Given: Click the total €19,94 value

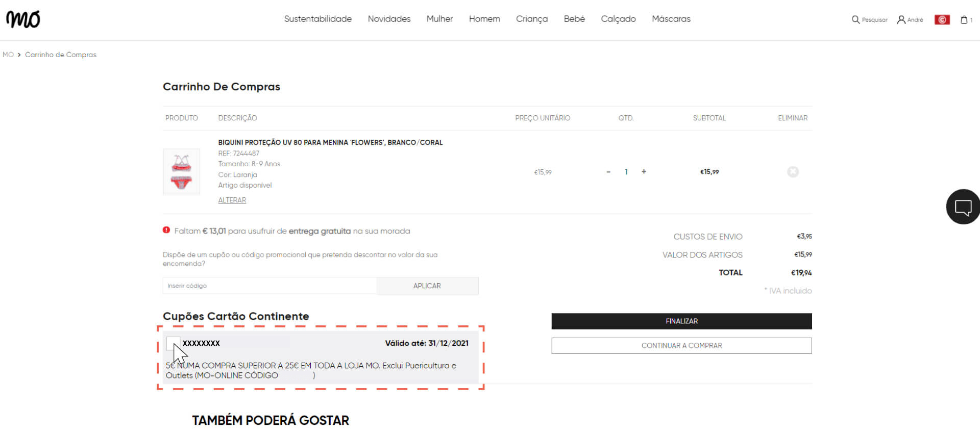Looking at the screenshot, I should [801, 273].
